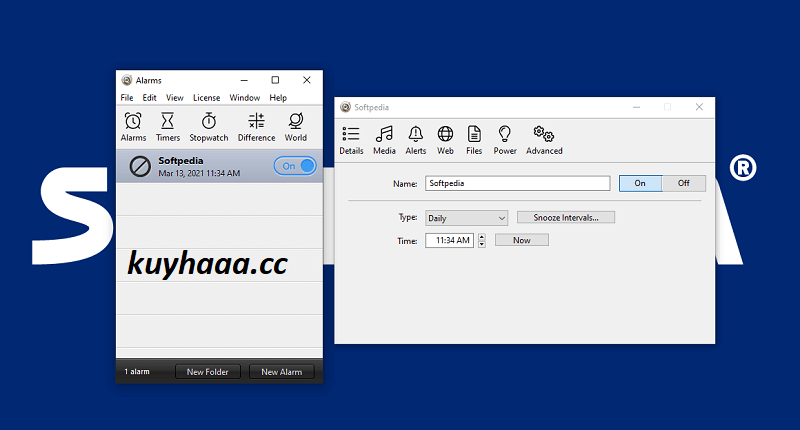
Task: Open the File menu
Action: (127, 97)
